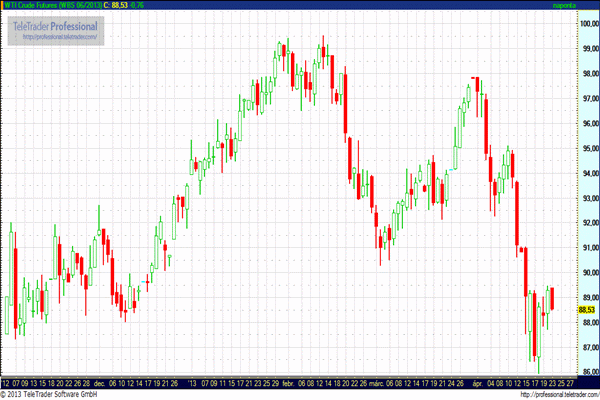Screen dimensions: 600x400
Task: Click the last red candle on the chart
Action: [x=552, y=298]
